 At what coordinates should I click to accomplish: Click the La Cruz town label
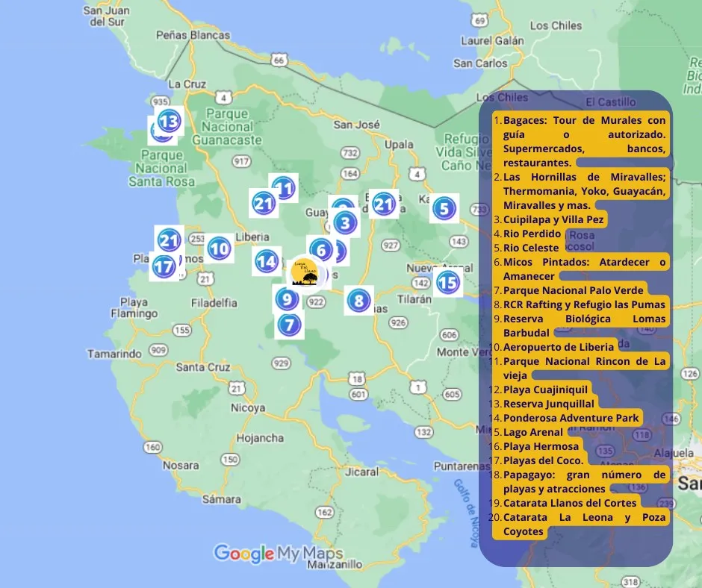coord(187,84)
